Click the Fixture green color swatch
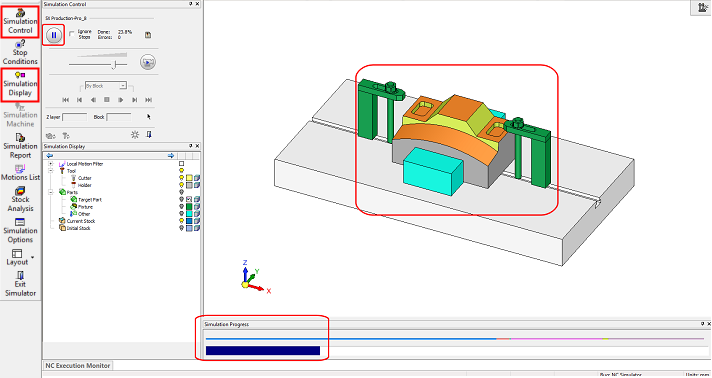This screenshot has width=712, height=378. pos(189,207)
